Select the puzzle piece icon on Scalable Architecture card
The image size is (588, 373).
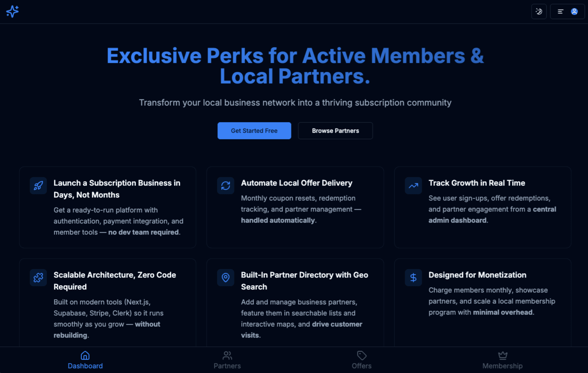[38, 278]
